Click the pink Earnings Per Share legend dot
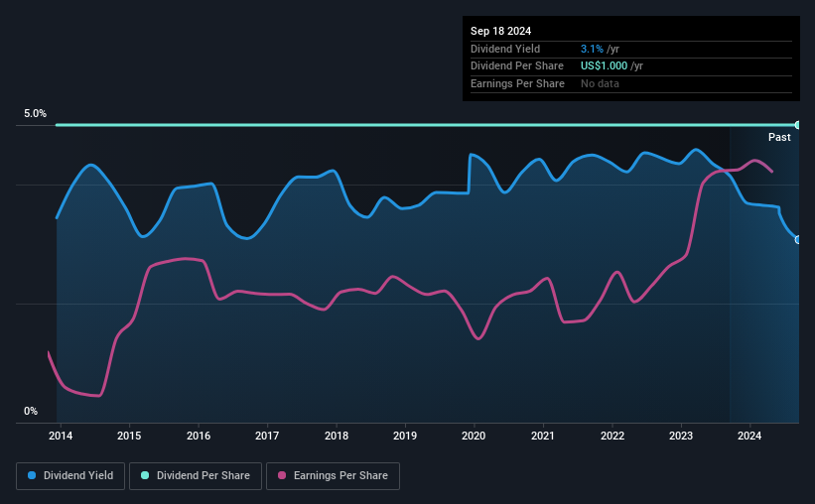The width and height of the screenshot is (815, 504). [282, 475]
